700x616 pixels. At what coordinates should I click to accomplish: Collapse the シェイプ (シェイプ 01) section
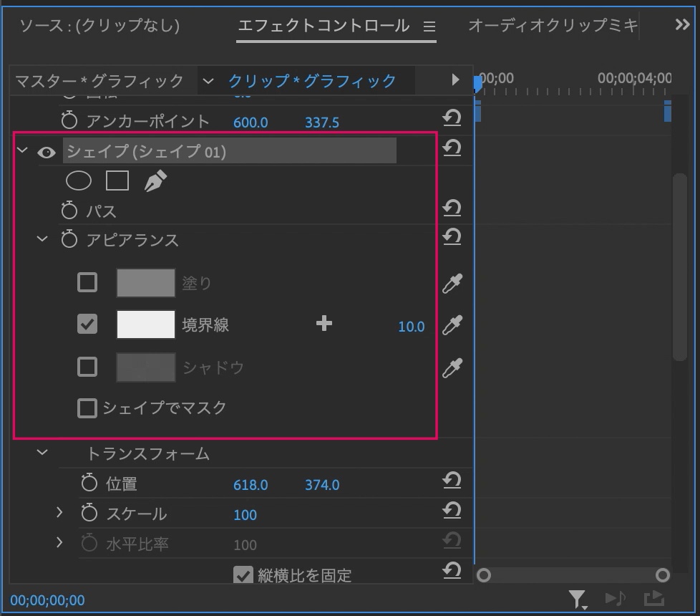pyautogui.click(x=22, y=150)
